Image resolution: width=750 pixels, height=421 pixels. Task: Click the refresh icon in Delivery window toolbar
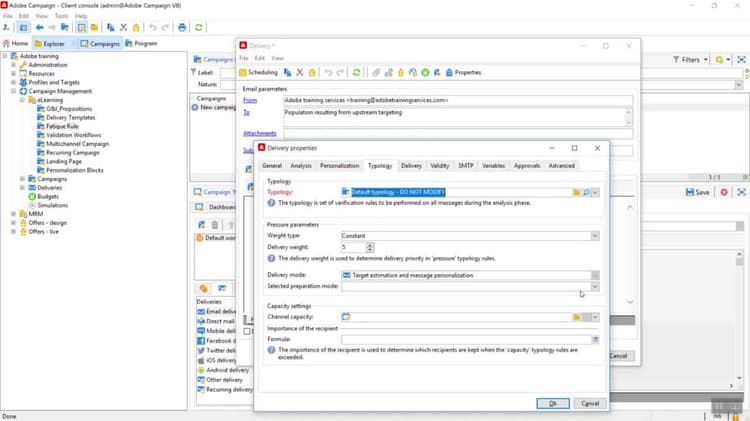(356, 73)
